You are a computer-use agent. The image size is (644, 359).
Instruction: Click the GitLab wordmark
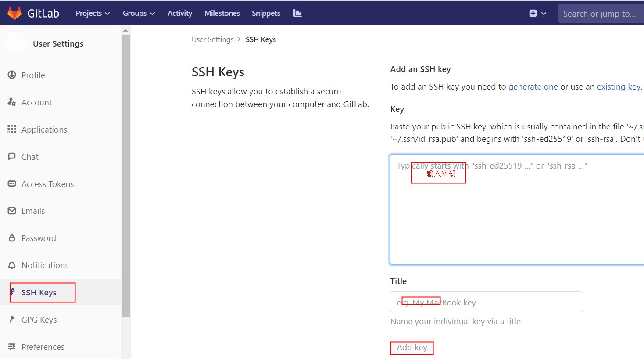[43, 13]
